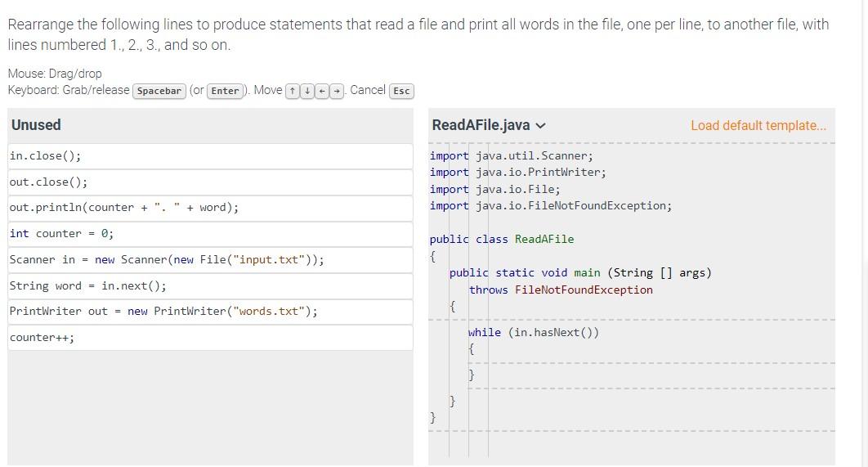Click the in.close(); code tile
Screen dimensions: 868x467
coord(210,156)
